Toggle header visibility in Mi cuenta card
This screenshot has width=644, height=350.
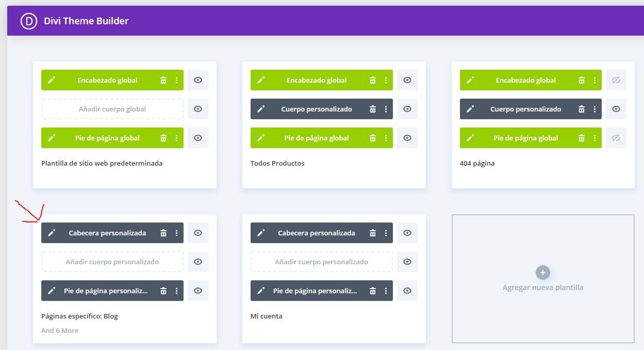(407, 233)
